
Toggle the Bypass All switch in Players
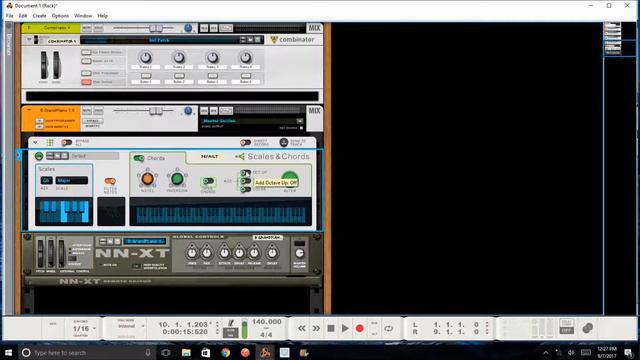(67, 142)
